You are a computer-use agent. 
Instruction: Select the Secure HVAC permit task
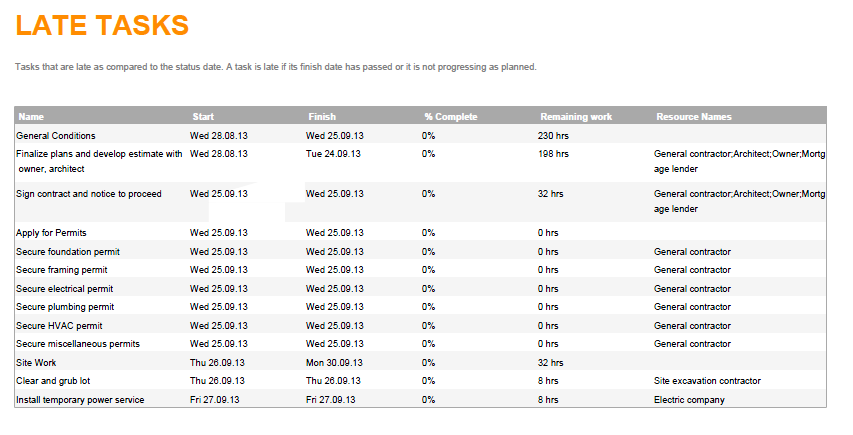pos(60,326)
